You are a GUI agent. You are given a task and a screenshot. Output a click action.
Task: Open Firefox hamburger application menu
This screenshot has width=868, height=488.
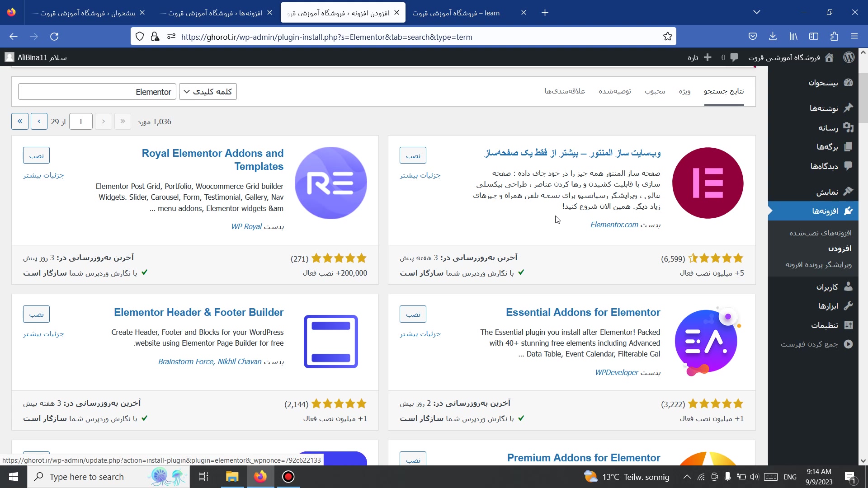(x=854, y=37)
